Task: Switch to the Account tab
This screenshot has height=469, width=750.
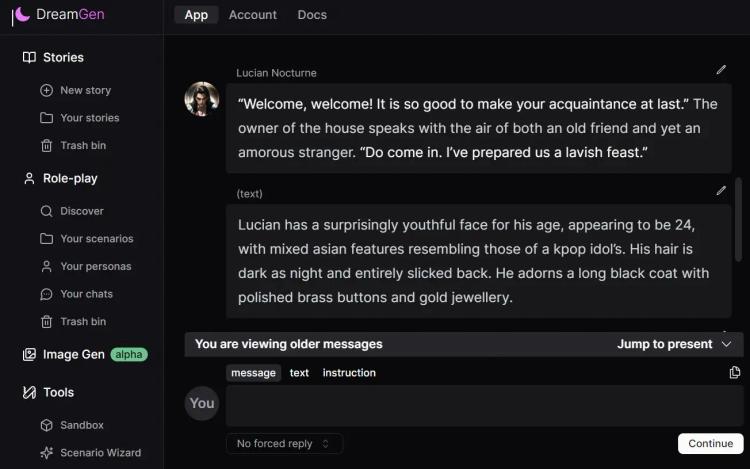Action: (x=253, y=15)
